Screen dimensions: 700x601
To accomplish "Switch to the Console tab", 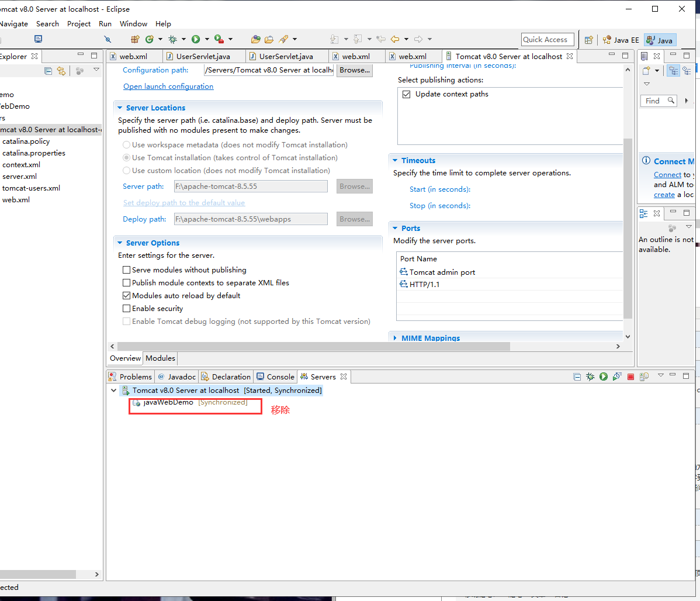I will [275, 377].
